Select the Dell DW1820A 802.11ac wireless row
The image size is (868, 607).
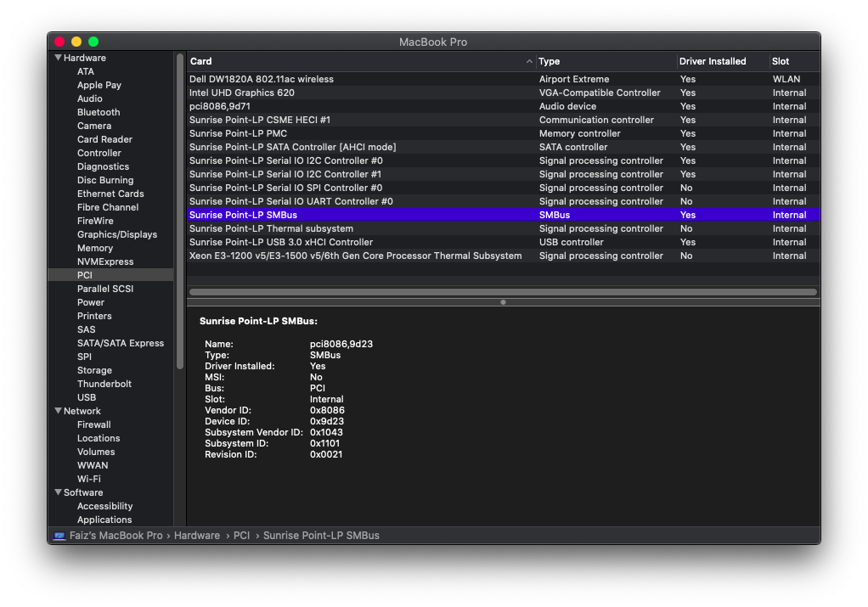[x=503, y=79]
